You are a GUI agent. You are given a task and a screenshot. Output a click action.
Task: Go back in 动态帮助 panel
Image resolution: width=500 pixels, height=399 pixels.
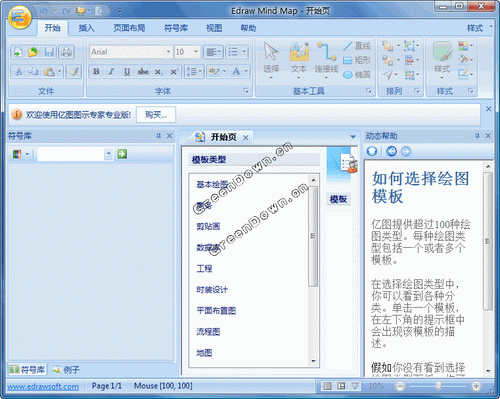pyautogui.click(x=391, y=151)
